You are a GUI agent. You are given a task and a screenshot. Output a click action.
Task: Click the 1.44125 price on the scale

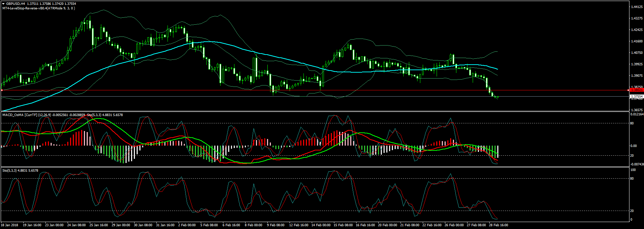pos(637,7)
